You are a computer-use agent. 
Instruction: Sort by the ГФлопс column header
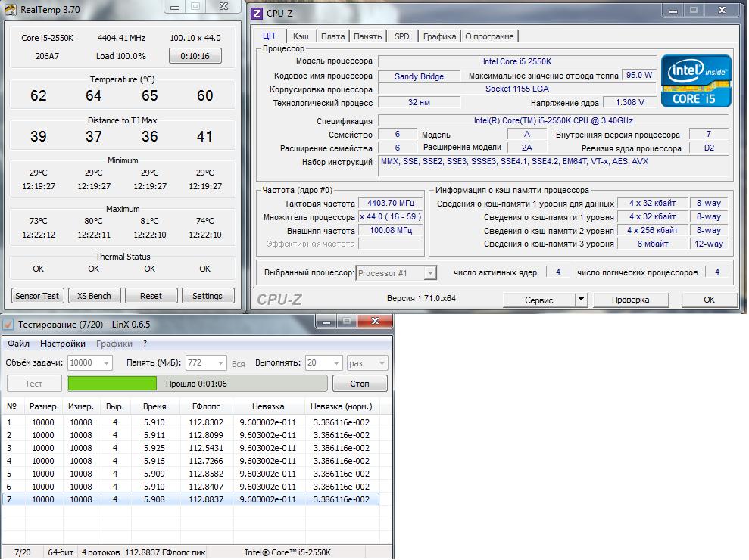click(206, 406)
